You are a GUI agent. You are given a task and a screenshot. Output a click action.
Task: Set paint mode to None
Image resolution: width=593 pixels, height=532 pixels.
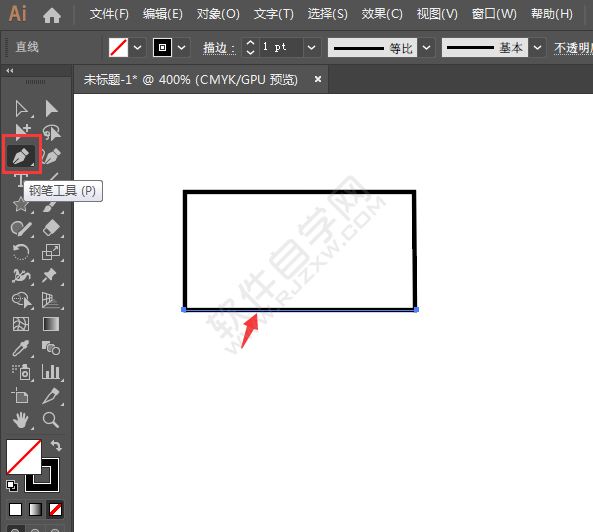click(x=55, y=509)
